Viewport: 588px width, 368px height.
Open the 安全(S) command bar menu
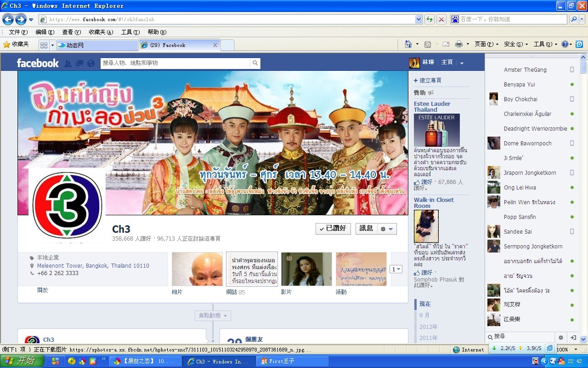click(x=516, y=44)
